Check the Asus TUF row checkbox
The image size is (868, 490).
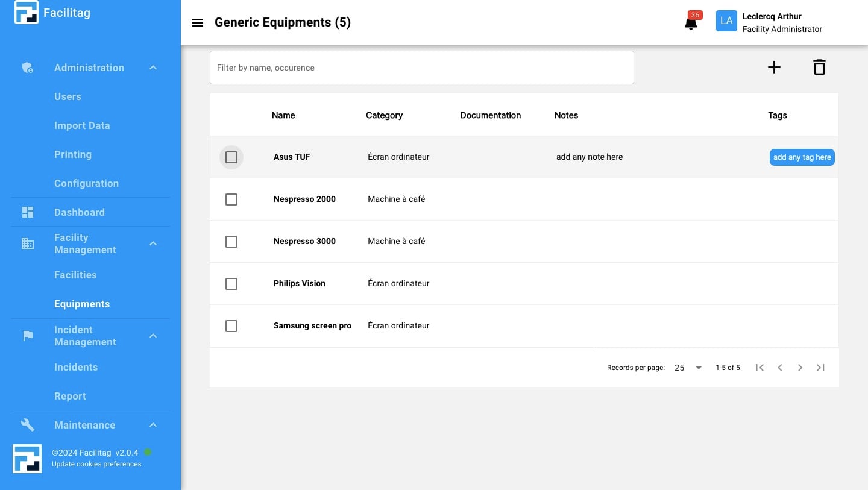[x=231, y=157]
